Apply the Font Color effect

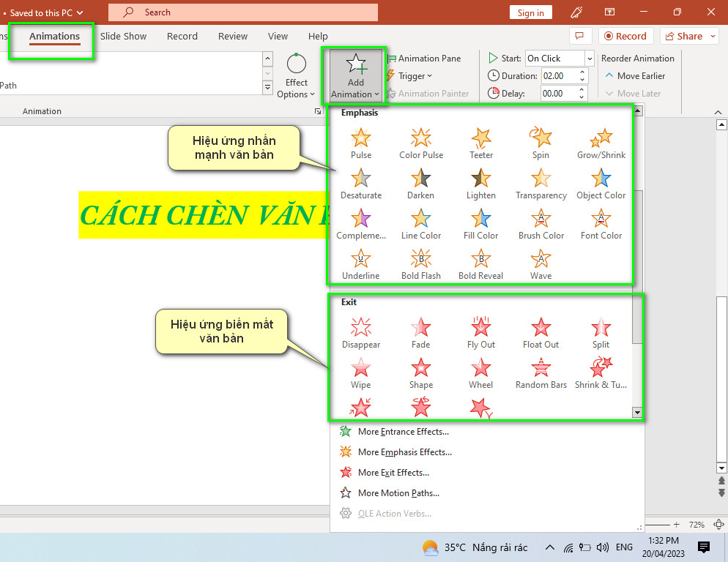click(601, 224)
